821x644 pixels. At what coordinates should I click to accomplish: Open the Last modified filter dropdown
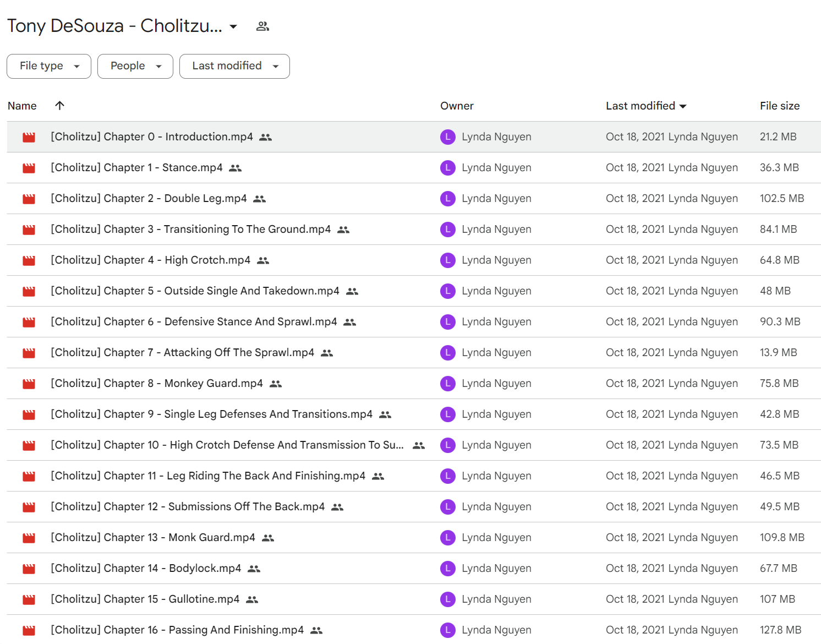coord(234,66)
